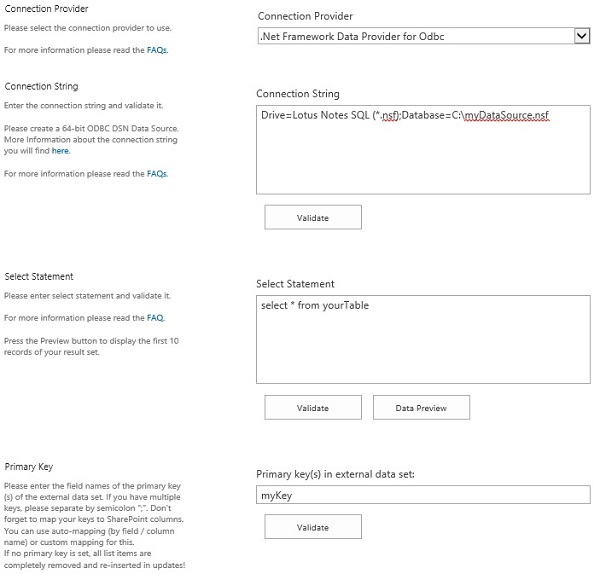Click 'select * from yourTable' query text
Viewport: 600px width, 574px height.
coord(315,306)
